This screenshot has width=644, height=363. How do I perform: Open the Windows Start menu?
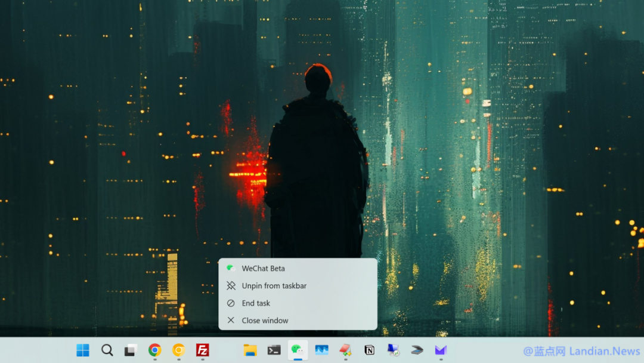pos(82,350)
